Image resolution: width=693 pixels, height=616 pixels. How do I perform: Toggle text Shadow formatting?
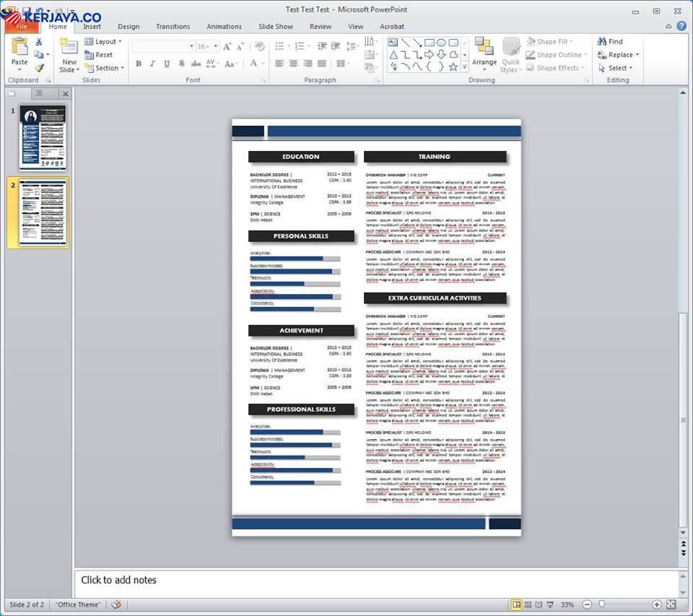181,64
